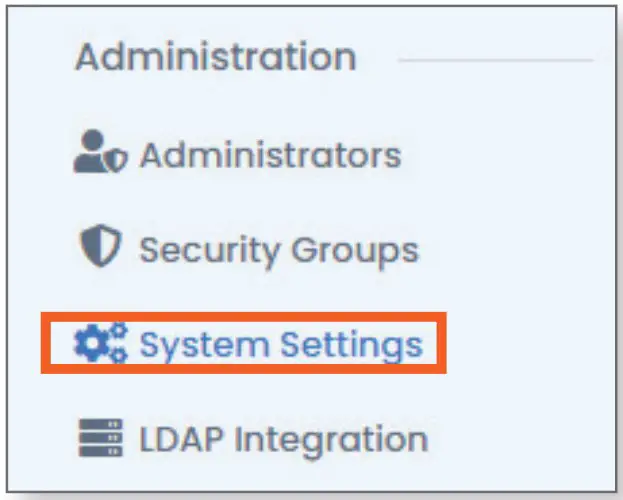
Task: Select the highlighted System Settings entry
Action: (244, 345)
